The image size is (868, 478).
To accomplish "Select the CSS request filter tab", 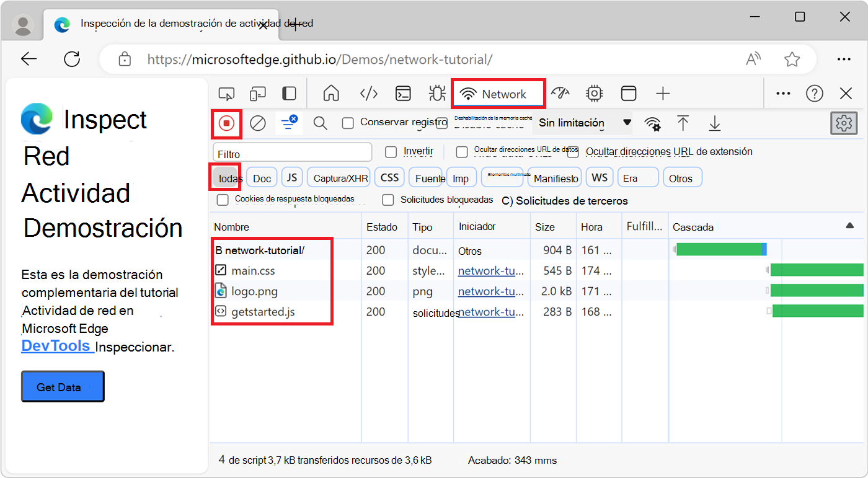I will [x=389, y=177].
